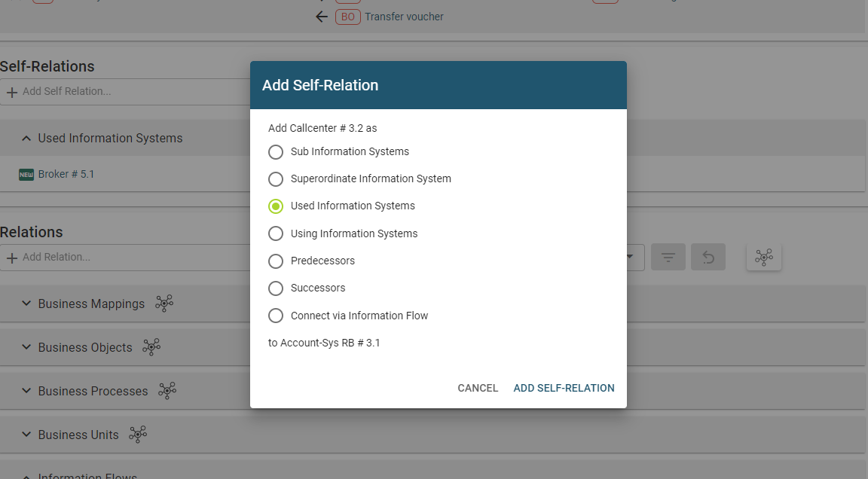The width and height of the screenshot is (868, 479).
Task: Open the dropdown arrow next to filter button
Action: point(630,258)
